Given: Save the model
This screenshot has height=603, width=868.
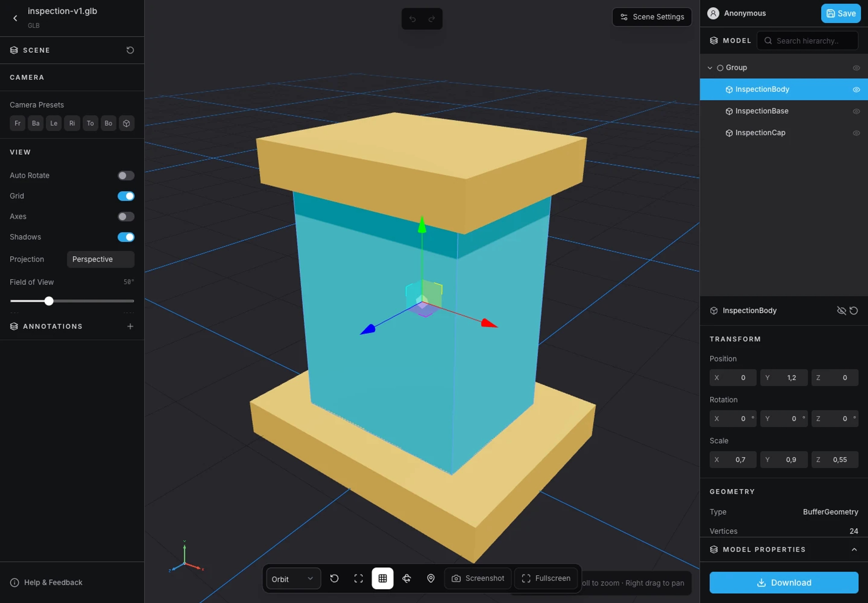Looking at the screenshot, I should [840, 13].
